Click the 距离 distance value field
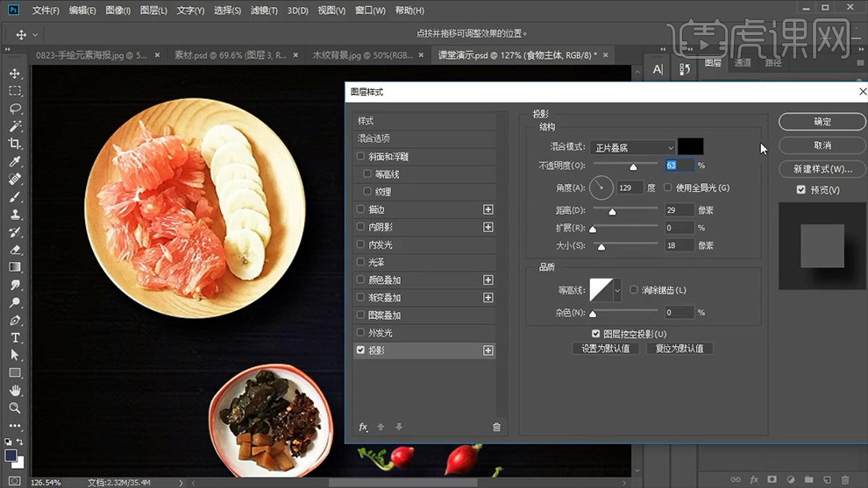Viewport: 868px width, 488px height. click(x=679, y=210)
